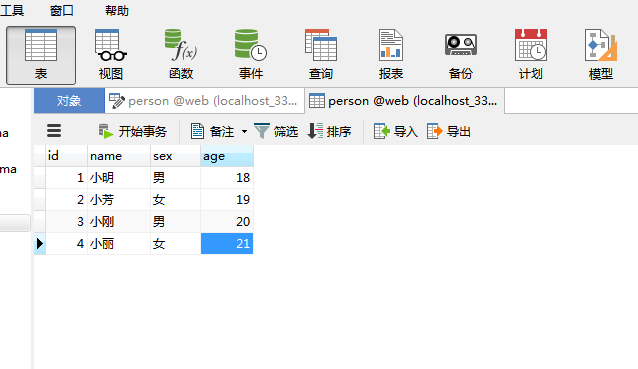This screenshot has width=638, height=369.
Task: Select the sex cell in 小丽 row
Action: [x=175, y=244]
